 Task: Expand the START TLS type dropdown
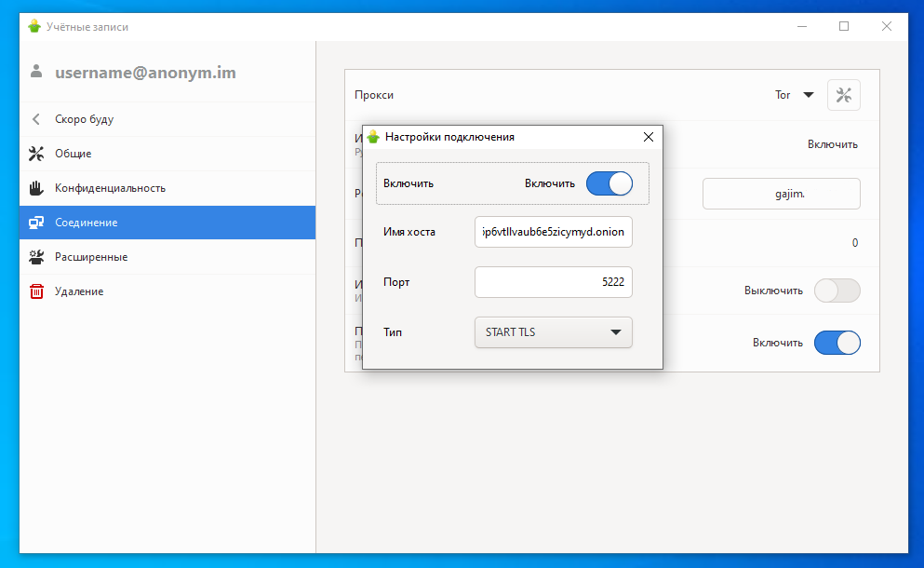pyautogui.click(x=553, y=332)
